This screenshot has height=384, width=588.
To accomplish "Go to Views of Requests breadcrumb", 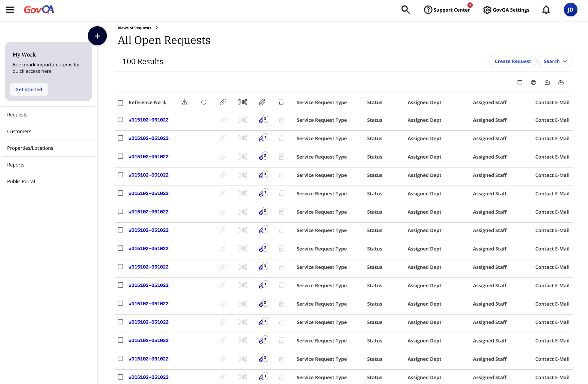I will (134, 28).
